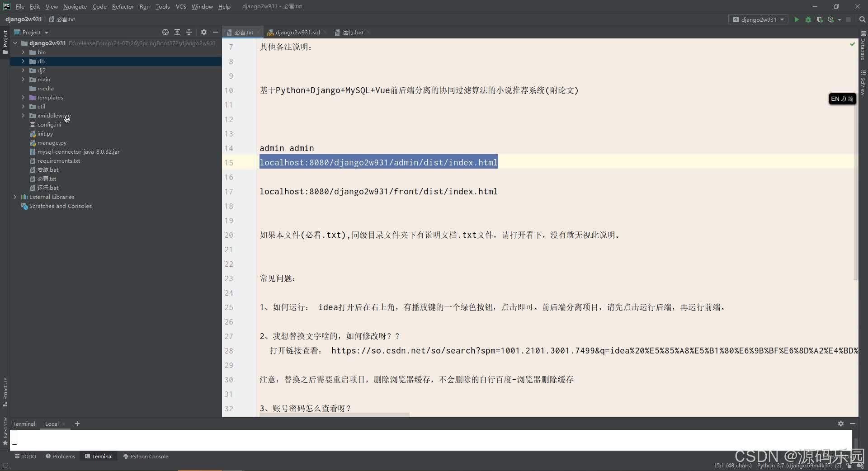The height and width of the screenshot is (471, 868).
Task: Open the Refactor menu
Action: point(123,6)
